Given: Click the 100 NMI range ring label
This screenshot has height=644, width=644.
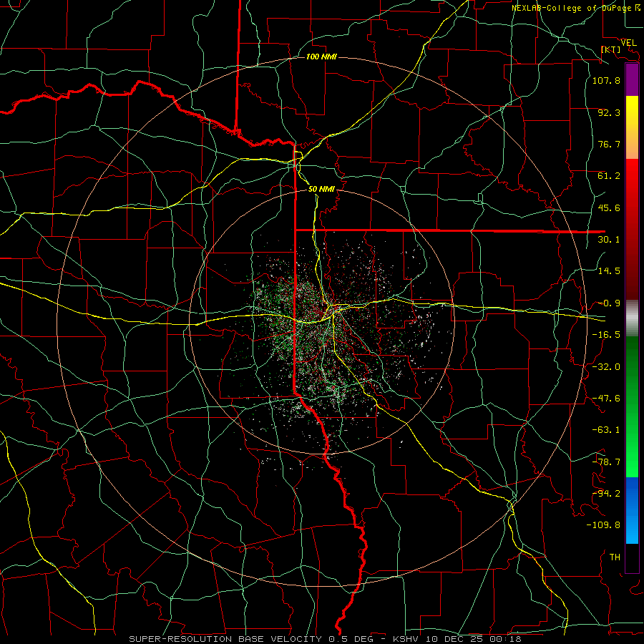Looking at the screenshot, I should click(x=321, y=57).
